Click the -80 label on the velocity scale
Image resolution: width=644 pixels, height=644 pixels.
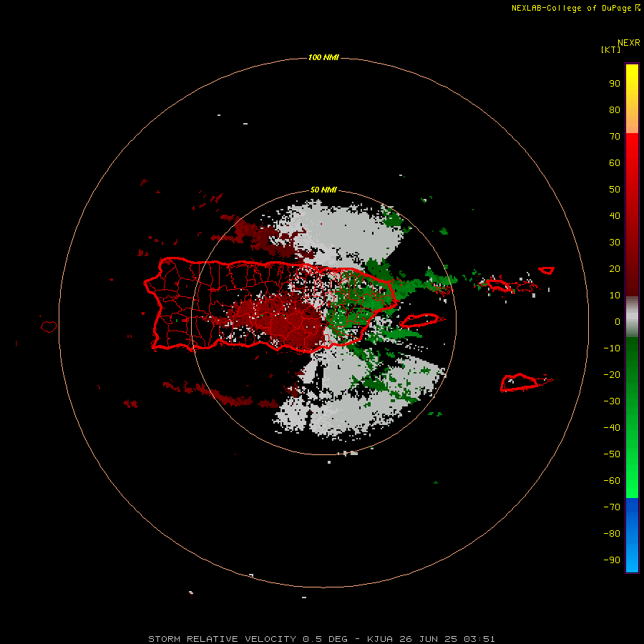pos(612,534)
